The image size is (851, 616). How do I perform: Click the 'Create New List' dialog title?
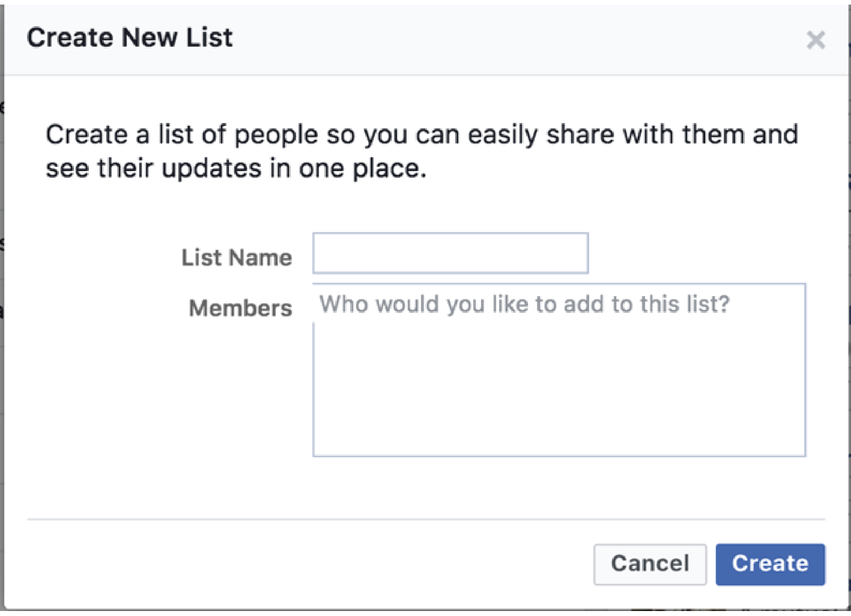point(130,38)
